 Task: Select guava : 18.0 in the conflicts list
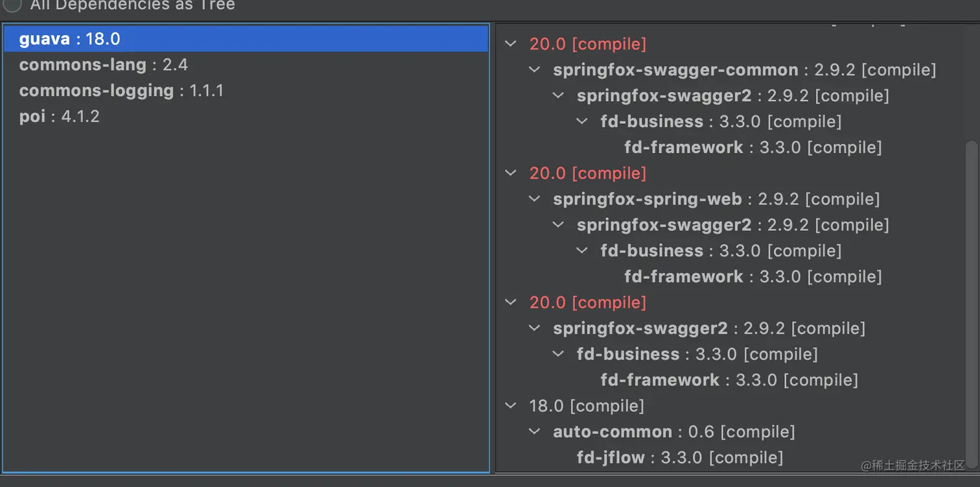[x=246, y=39]
